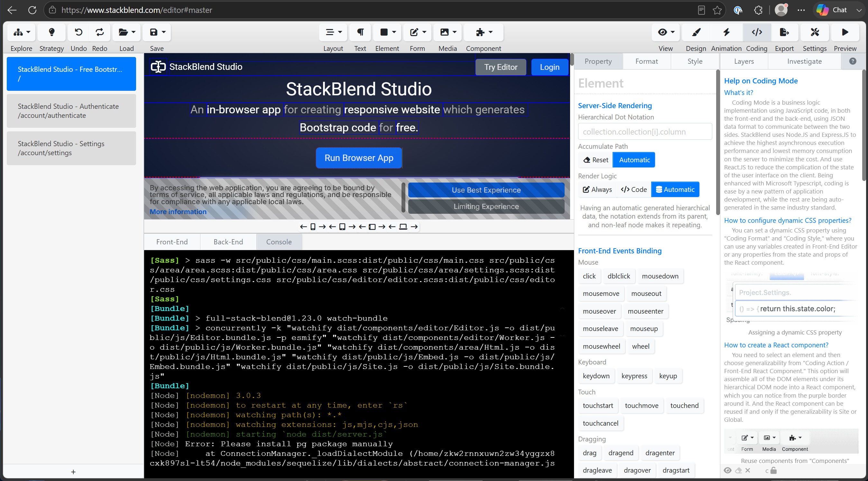
Task: Switch to the Front-End tab
Action: click(172, 242)
